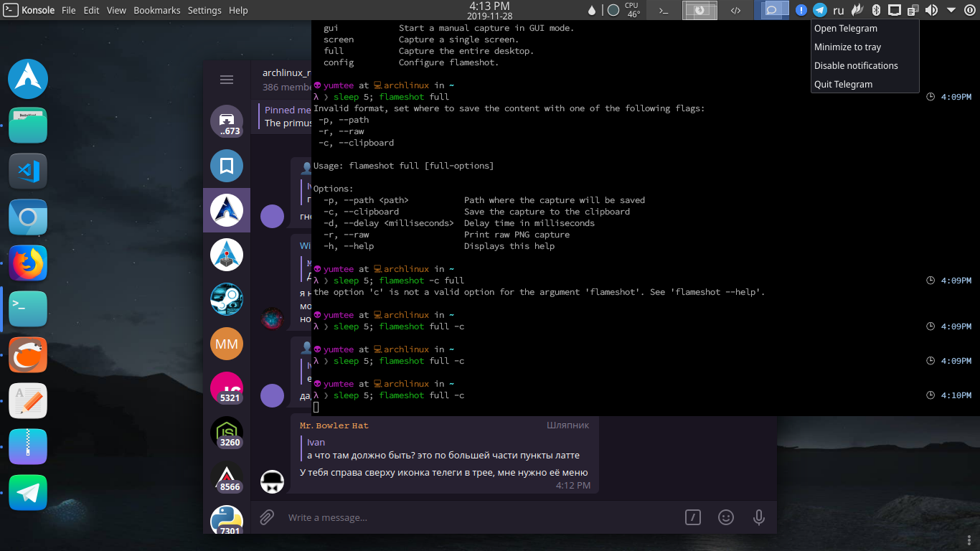Open the volume speaker tray icon
Screen dimensions: 980x551
931,10
